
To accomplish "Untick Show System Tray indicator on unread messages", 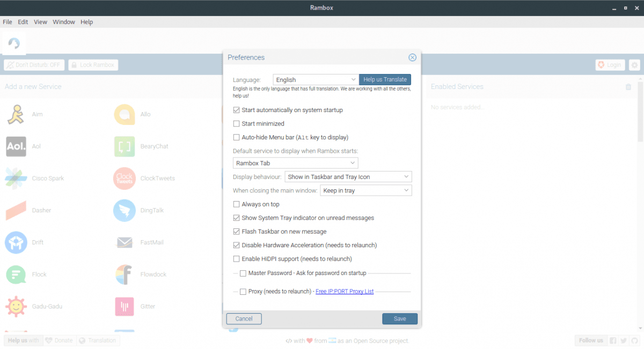I will pos(237,218).
